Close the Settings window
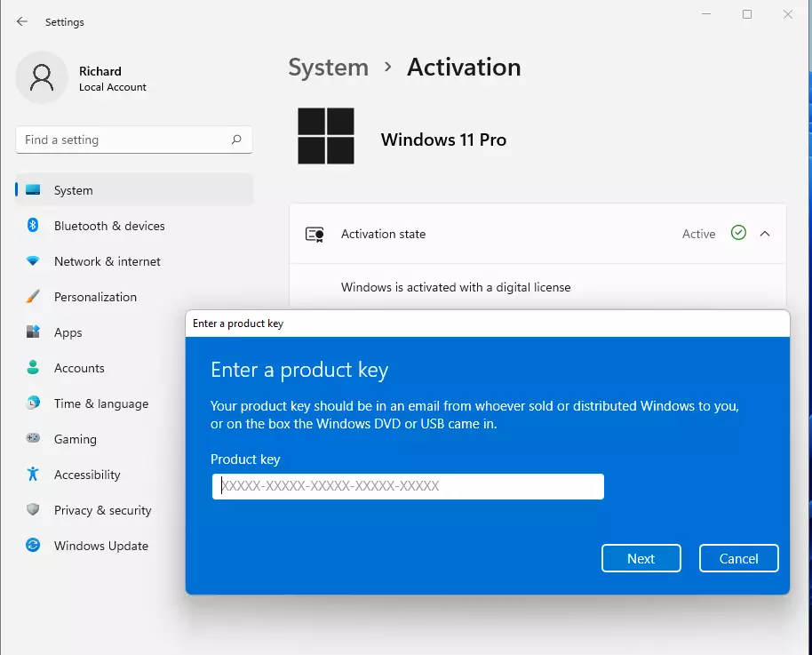 (x=788, y=14)
